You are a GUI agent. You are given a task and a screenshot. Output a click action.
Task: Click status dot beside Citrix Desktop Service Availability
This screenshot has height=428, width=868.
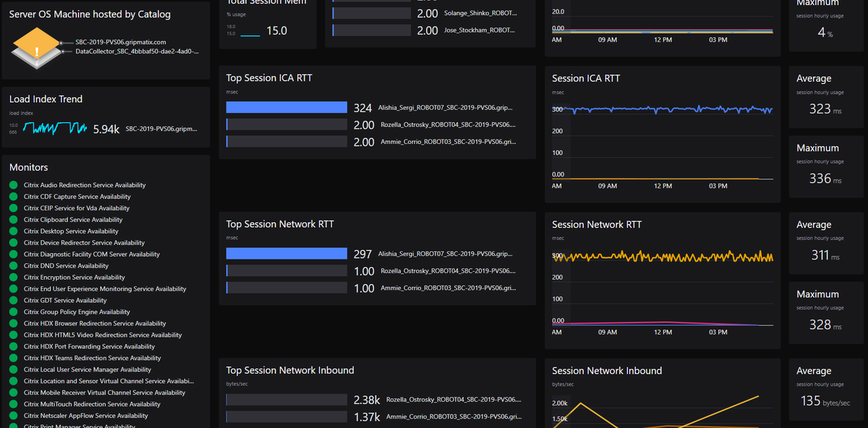pos(13,231)
